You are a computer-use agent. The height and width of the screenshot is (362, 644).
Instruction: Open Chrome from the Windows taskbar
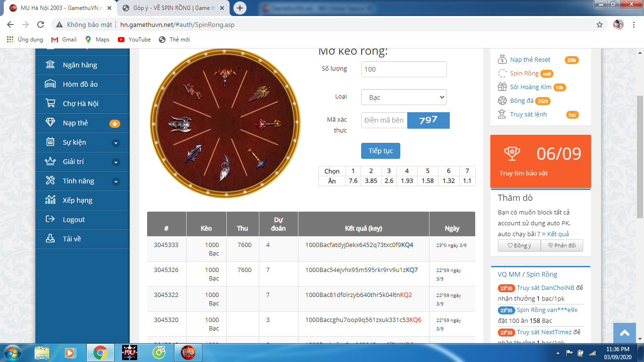coord(100,353)
